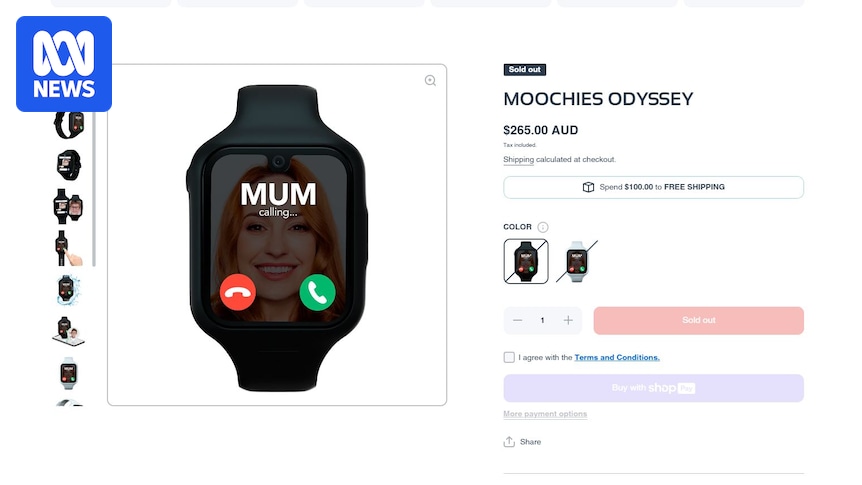Open the Terms and Conditions link
The height and width of the screenshot is (485, 862).
pos(617,357)
